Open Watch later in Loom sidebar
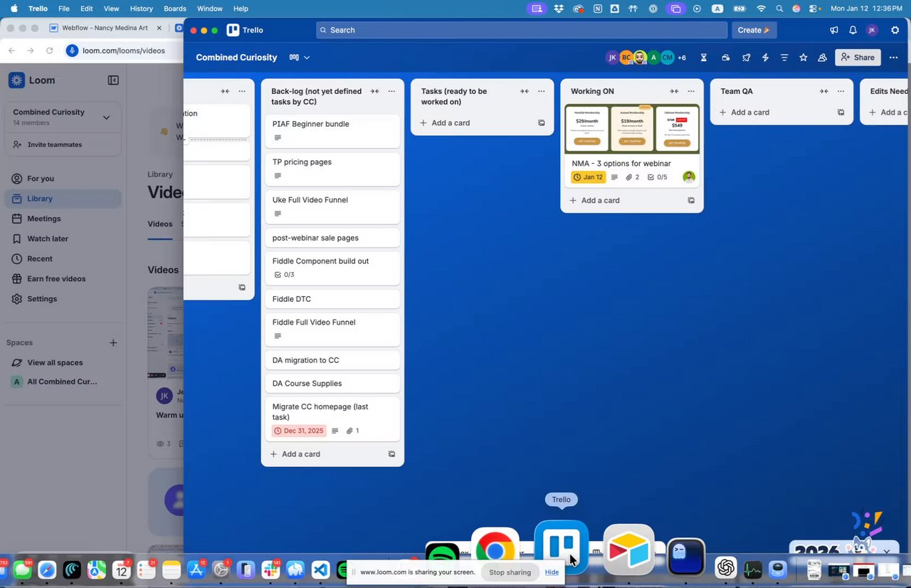Image resolution: width=911 pixels, height=588 pixels. click(63, 238)
